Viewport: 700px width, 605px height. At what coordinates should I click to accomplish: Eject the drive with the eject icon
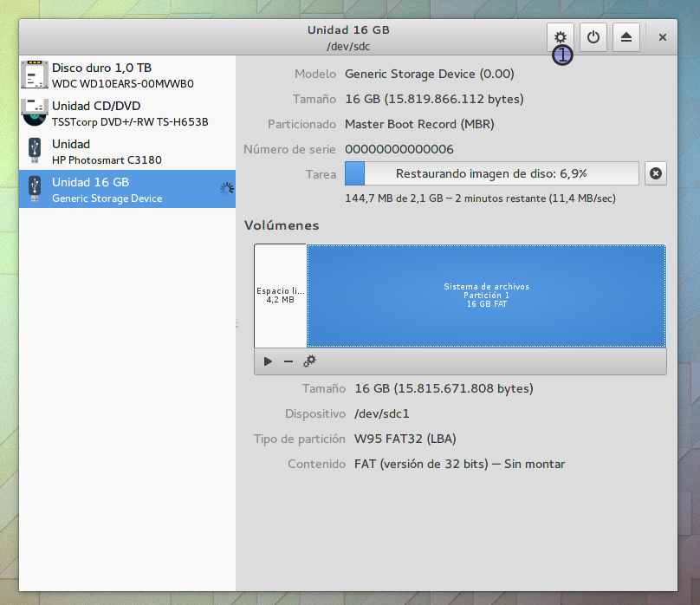click(x=626, y=37)
